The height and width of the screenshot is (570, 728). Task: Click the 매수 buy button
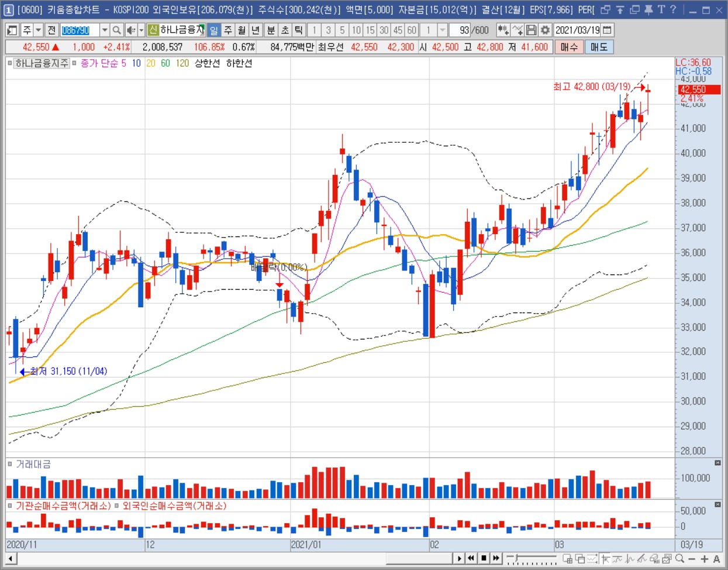(569, 47)
